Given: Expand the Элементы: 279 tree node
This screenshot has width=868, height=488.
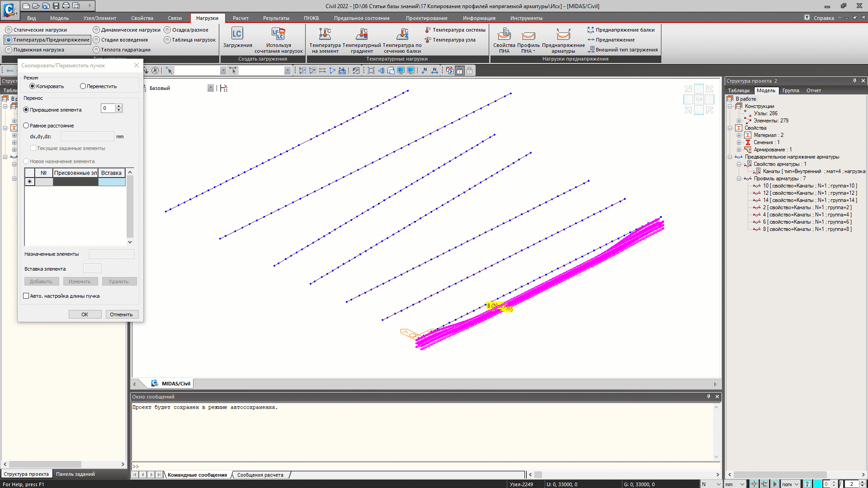Looking at the screenshot, I should pos(739,121).
